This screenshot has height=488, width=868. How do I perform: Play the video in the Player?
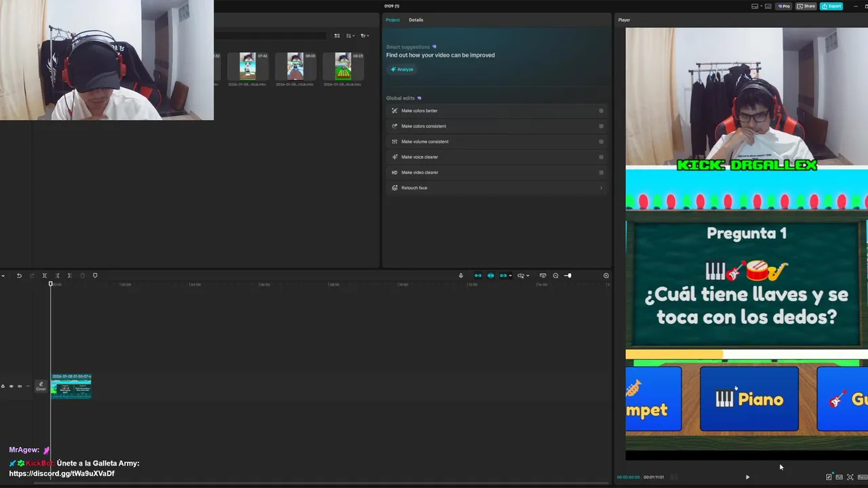[x=747, y=477]
